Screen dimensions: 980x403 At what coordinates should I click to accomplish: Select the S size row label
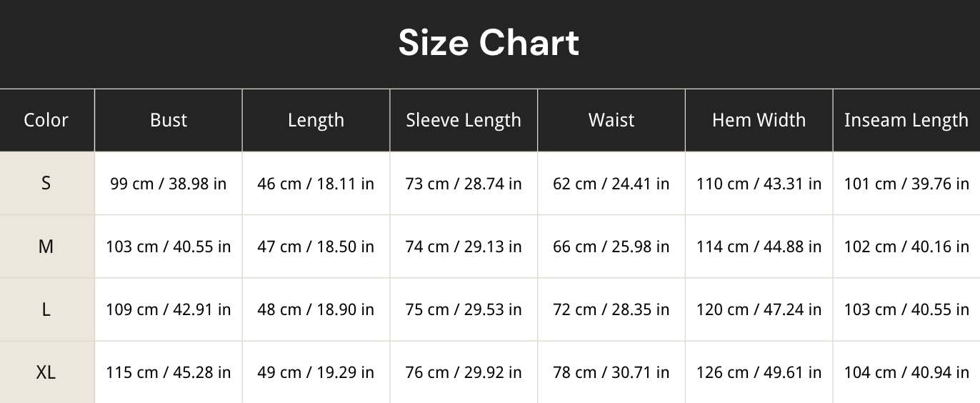click(x=46, y=184)
